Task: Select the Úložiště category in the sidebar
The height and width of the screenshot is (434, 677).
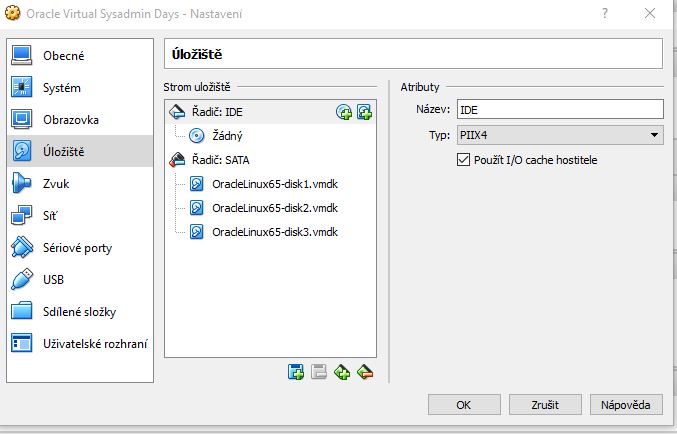Action: (x=80, y=151)
